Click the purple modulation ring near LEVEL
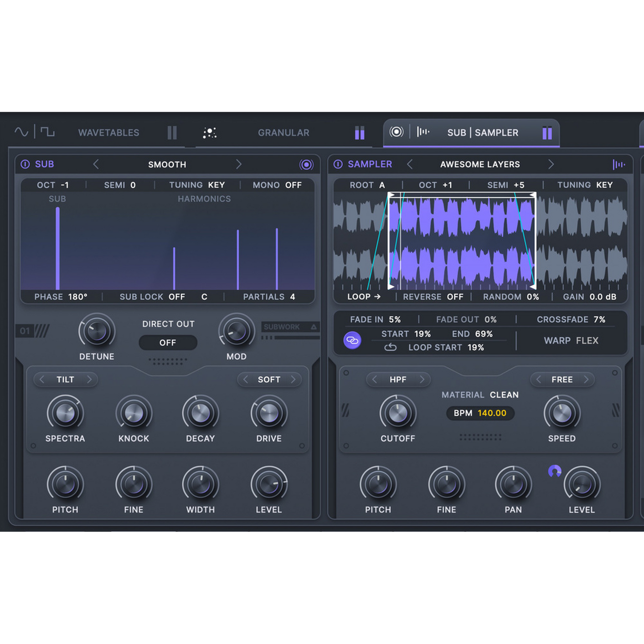The height and width of the screenshot is (644, 644). tap(554, 471)
